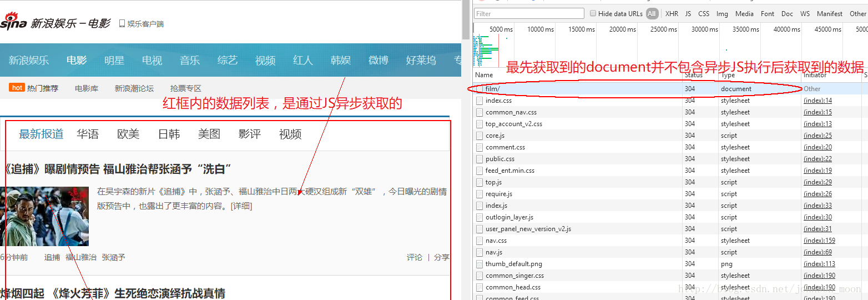Select the thumb_default.png request row
This screenshot has width=868, height=300.
[670, 264]
